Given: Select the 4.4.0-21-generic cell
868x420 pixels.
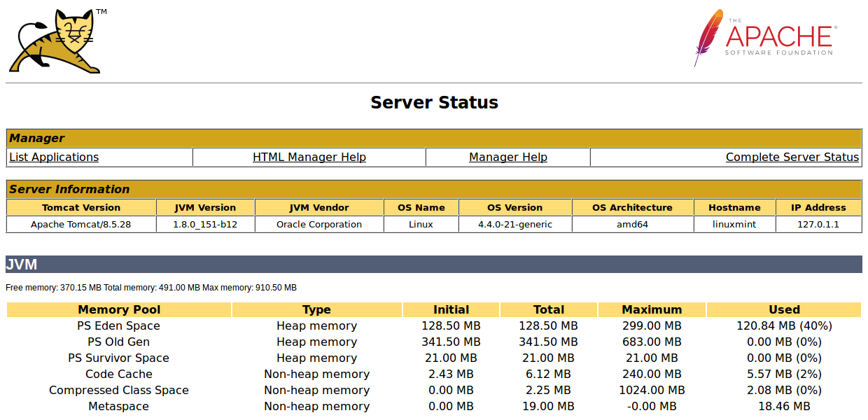Looking at the screenshot, I should pos(515,225).
